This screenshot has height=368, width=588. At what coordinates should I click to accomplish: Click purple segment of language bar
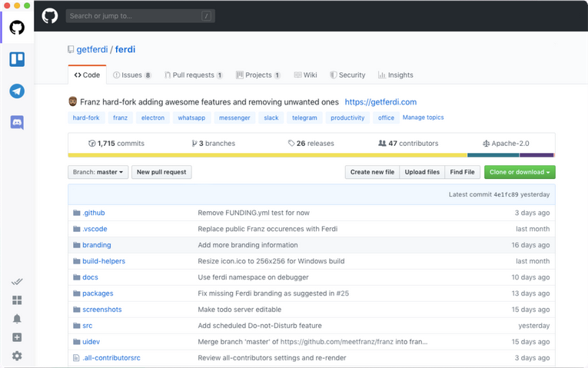point(537,155)
